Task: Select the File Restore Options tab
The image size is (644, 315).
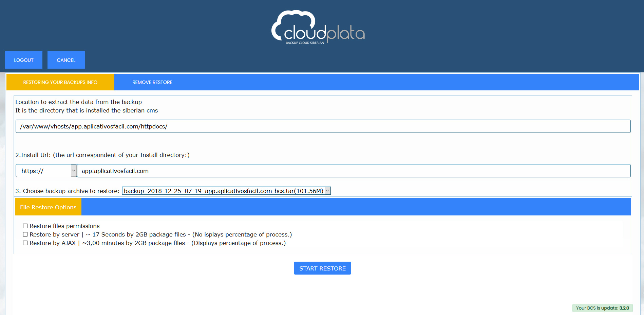Action: [x=48, y=207]
